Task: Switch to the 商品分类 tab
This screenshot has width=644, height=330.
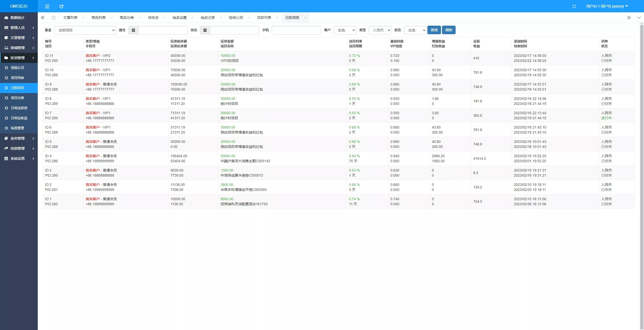Action: pyautogui.click(x=127, y=18)
